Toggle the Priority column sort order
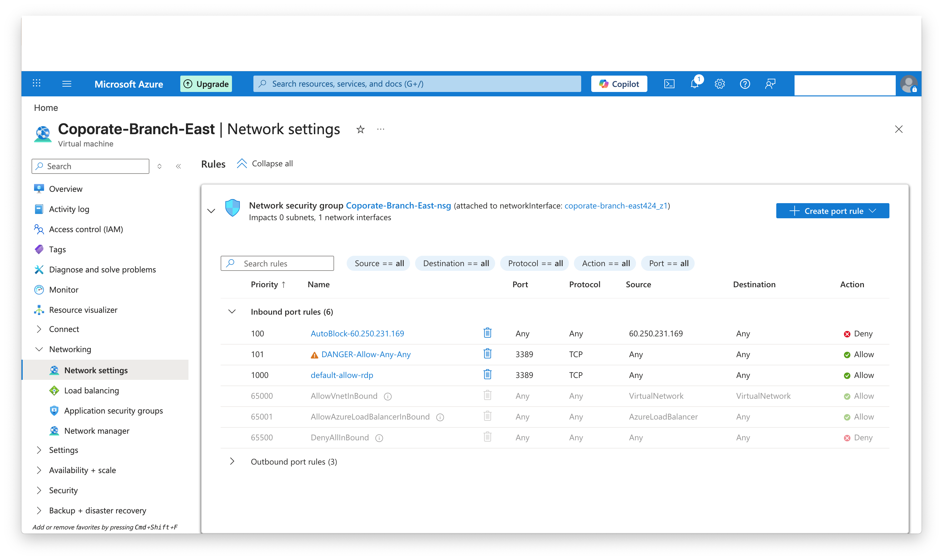943x560 pixels. [268, 284]
